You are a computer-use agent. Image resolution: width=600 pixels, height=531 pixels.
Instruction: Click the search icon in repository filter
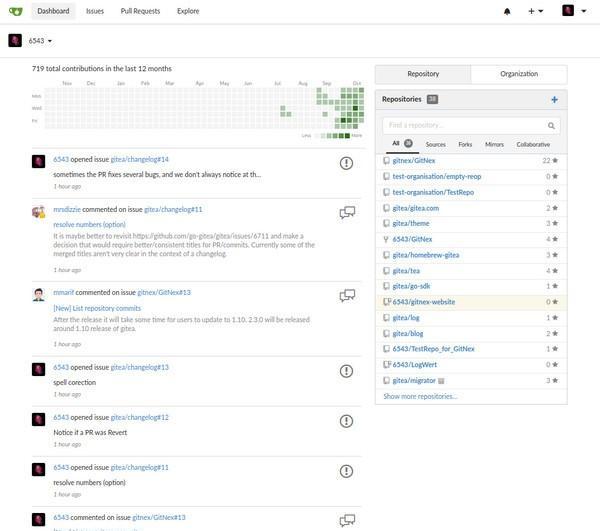pos(551,125)
